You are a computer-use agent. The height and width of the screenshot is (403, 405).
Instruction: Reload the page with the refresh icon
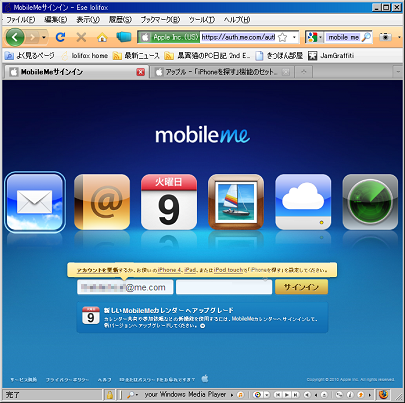coord(60,37)
